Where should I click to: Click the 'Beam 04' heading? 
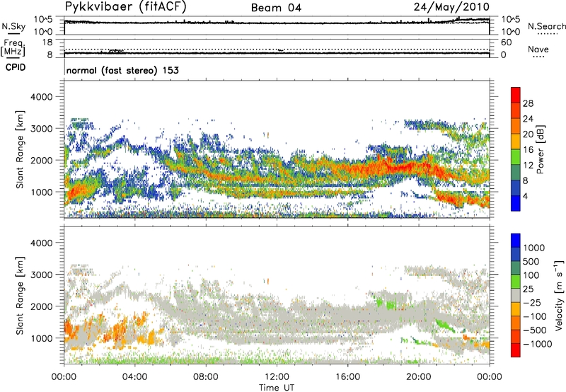tap(276, 8)
